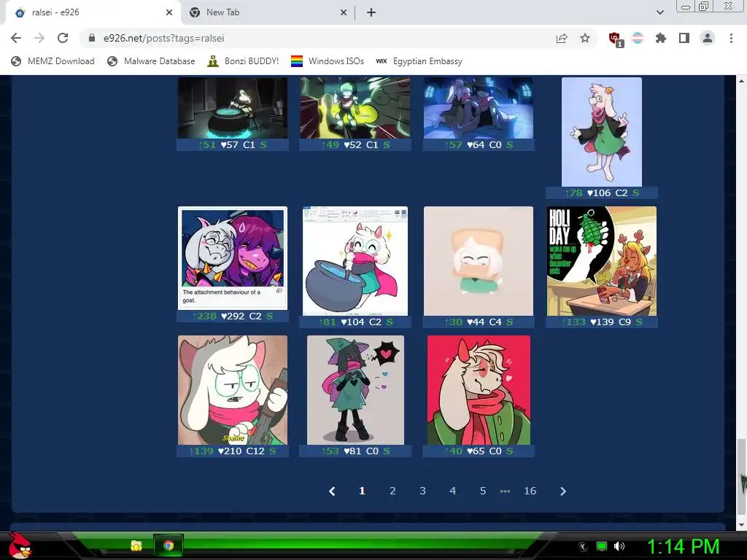Open the witch hat heart thumbnail
This screenshot has height=560, width=747.
point(355,390)
